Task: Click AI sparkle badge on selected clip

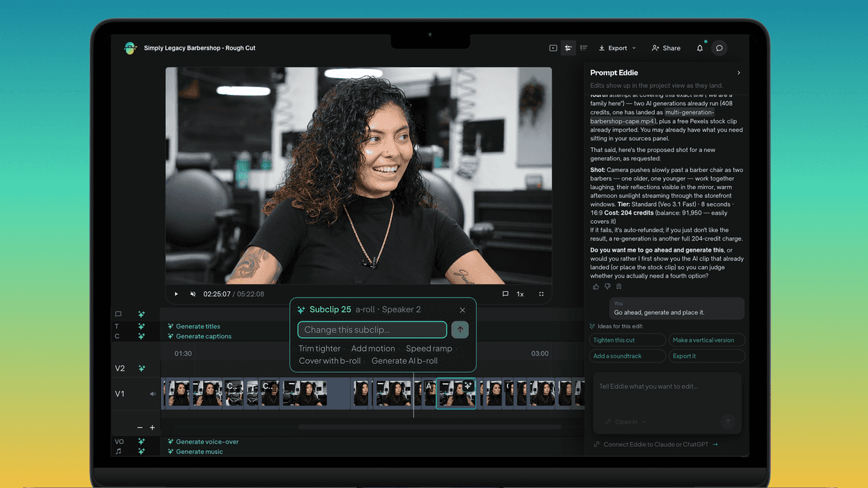Action: point(468,384)
